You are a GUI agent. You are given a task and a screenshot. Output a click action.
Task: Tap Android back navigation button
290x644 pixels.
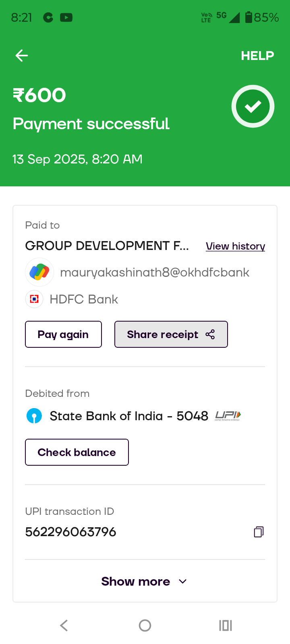[64, 625]
